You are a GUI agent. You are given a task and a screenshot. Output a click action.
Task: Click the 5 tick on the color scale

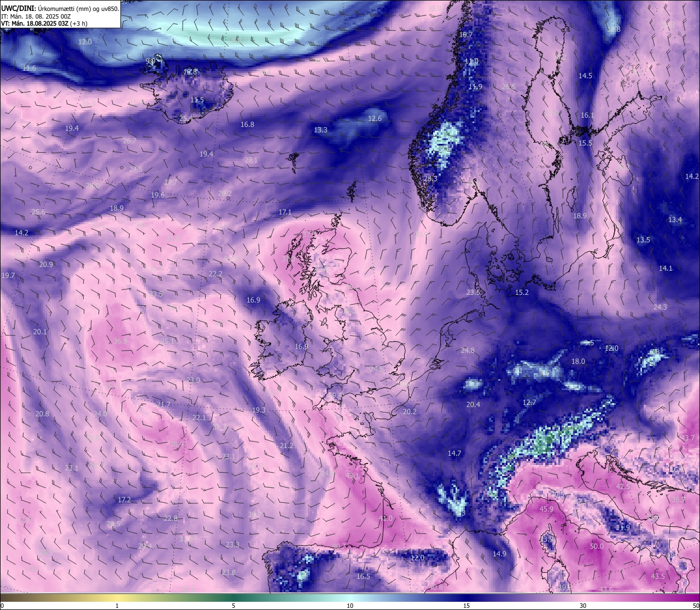click(234, 606)
